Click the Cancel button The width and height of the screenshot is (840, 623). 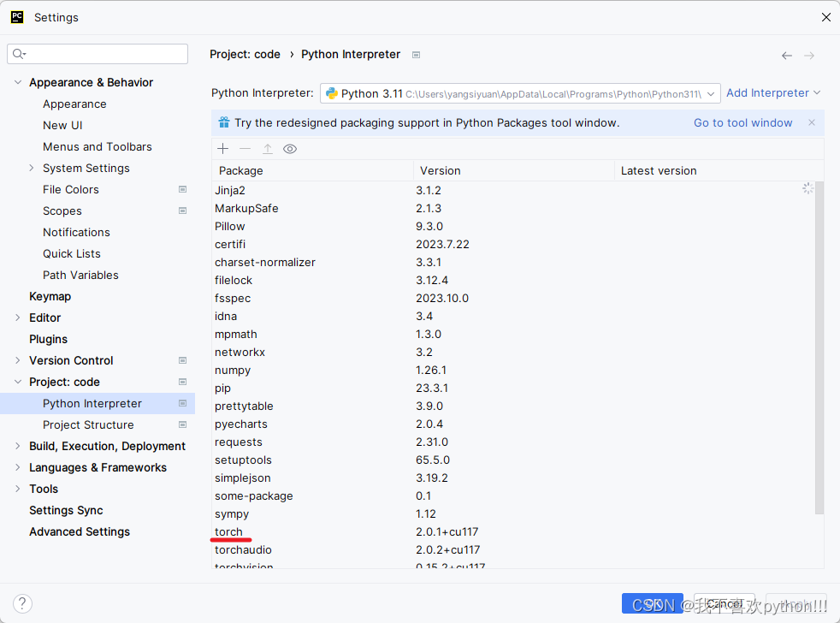click(x=725, y=603)
